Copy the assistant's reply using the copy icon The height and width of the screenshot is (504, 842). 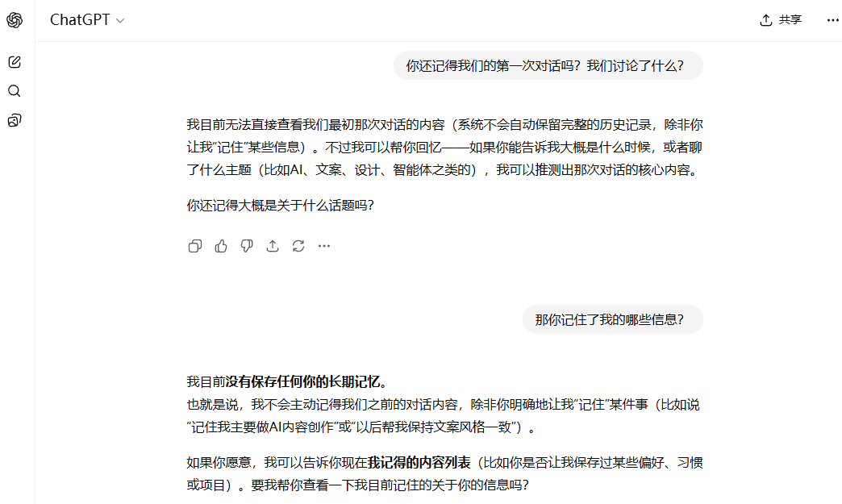pyautogui.click(x=194, y=246)
